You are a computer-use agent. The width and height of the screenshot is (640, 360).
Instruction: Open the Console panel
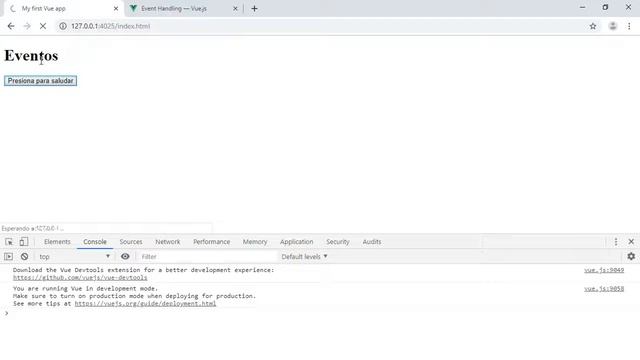pos(95,242)
